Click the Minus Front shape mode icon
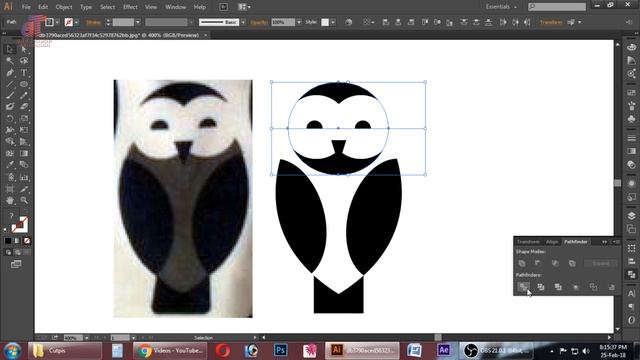Screen dimensions: 640x360 [x=538, y=263]
